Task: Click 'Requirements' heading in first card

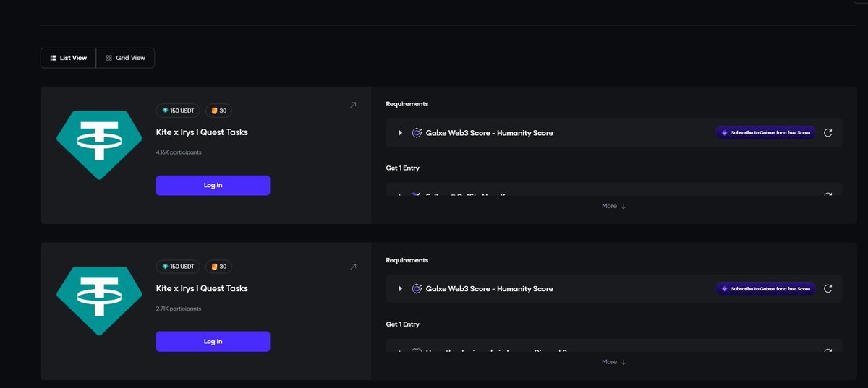Action: [407, 104]
